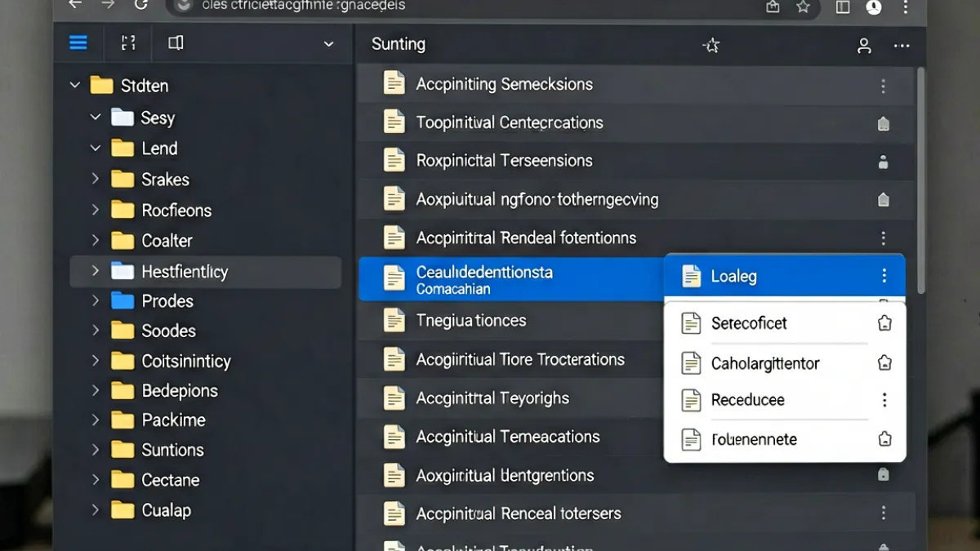Expand the Packime folder chevron
980x551 pixels.
(x=95, y=420)
